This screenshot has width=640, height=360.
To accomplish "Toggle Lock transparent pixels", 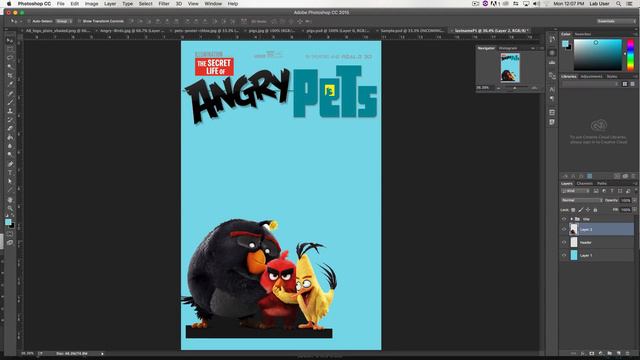I will click(573, 210).
